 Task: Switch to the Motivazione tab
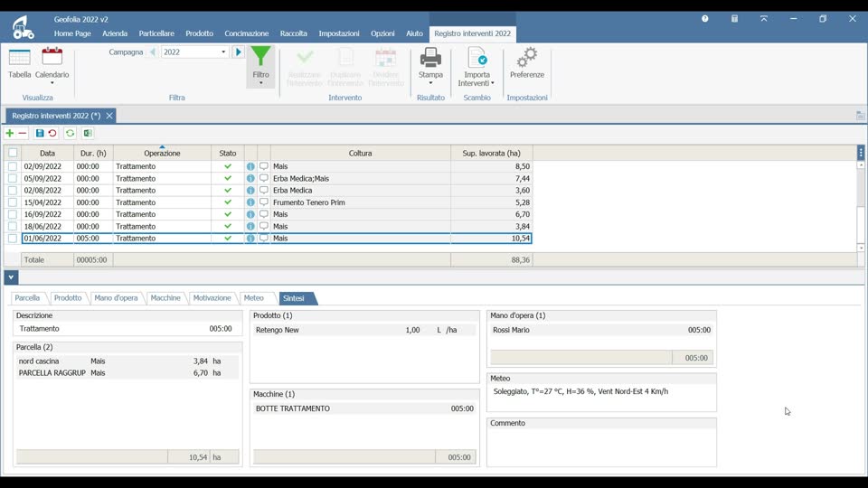pos(212,298)
